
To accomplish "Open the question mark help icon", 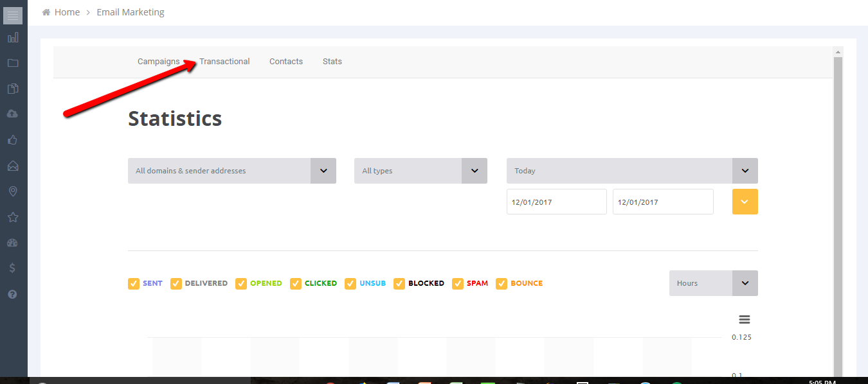I will point(13,294).
